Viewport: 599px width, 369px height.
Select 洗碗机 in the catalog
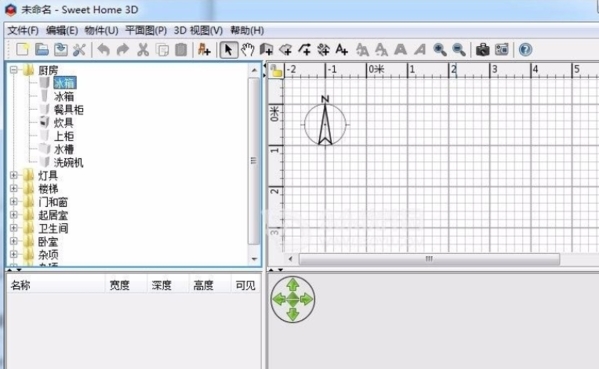point(68,162)
